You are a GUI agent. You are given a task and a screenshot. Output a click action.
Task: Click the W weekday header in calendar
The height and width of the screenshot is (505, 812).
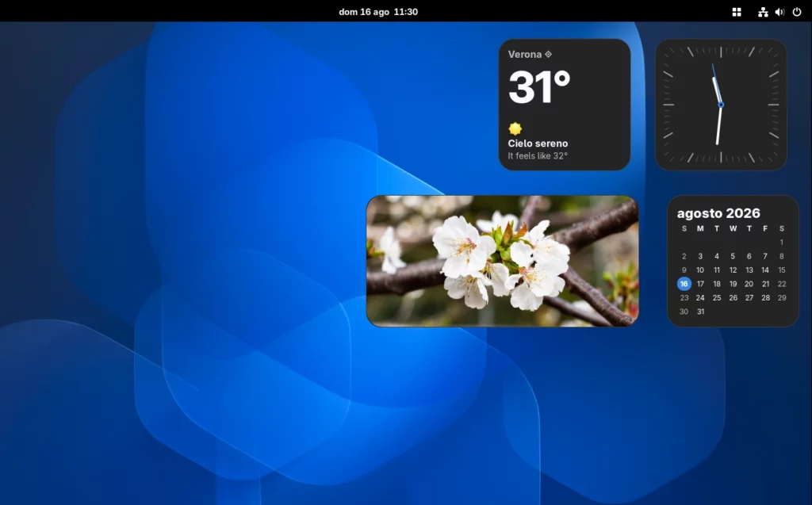coord(733,228)
